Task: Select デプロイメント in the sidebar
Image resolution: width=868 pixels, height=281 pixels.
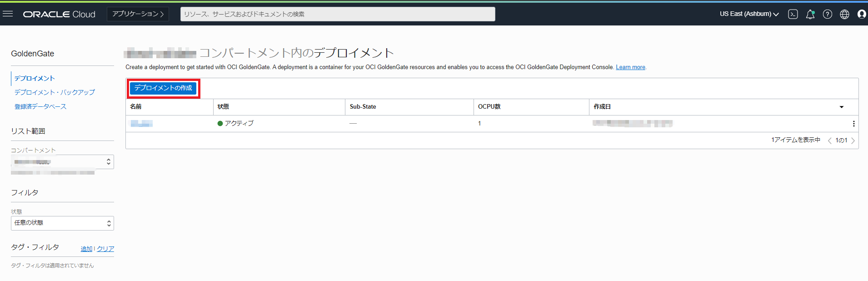Action: 35,78
